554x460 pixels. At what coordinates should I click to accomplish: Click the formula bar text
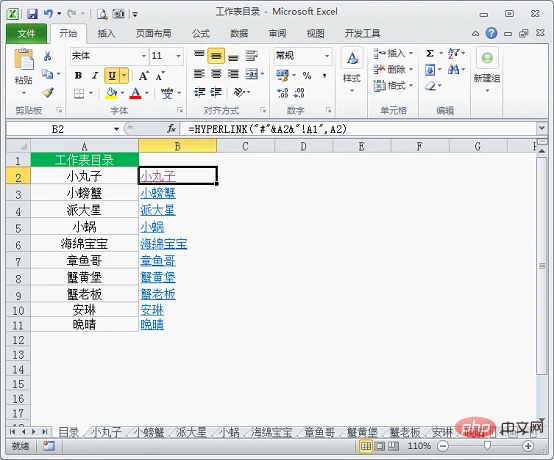(x=267, y=129)
